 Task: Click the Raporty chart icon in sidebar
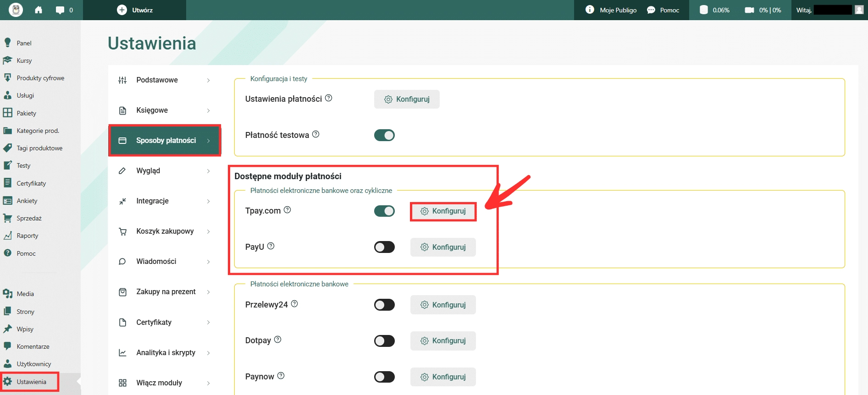tap(7, 236)
